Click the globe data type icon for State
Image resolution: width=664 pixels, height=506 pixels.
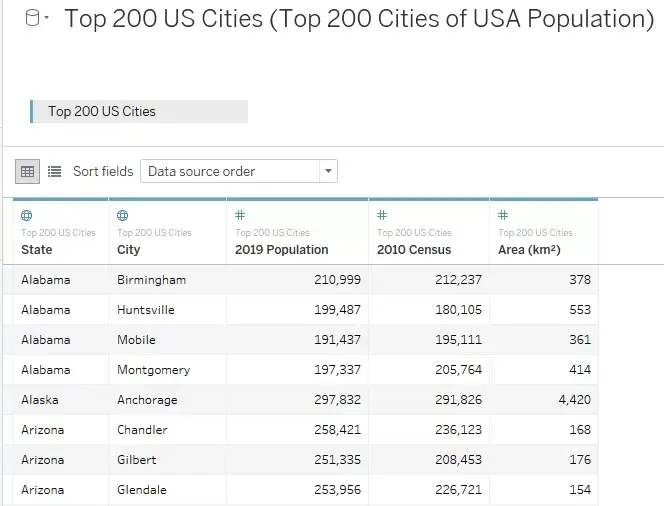[26, 216]
